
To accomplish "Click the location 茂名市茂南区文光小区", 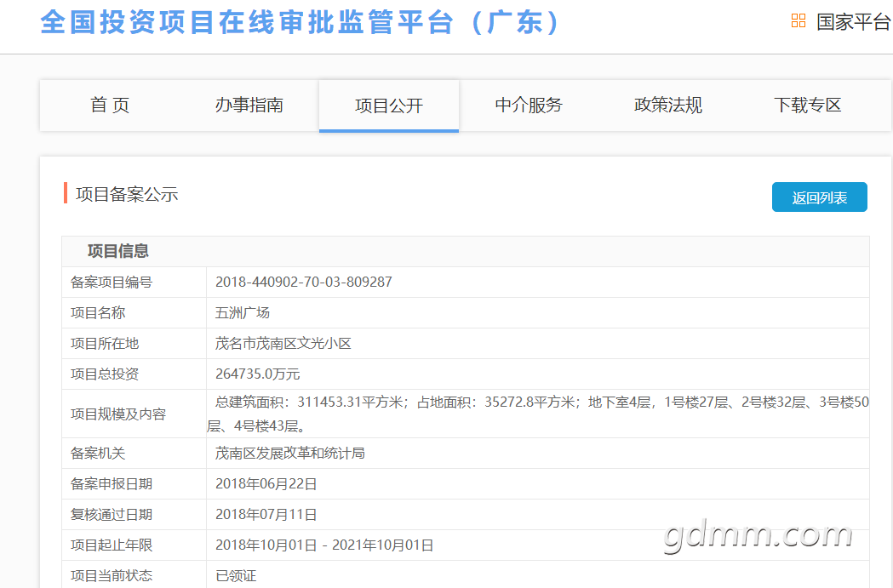I will pos(283,343).
